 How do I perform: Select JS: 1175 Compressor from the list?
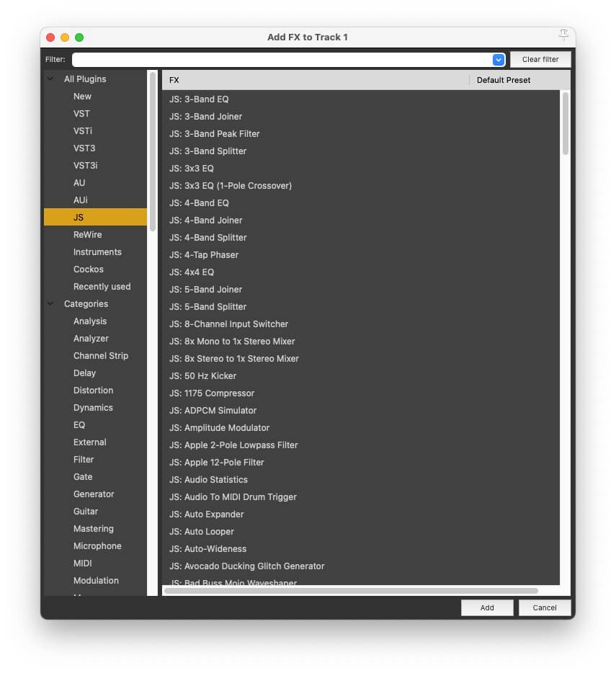tap(212, 393)
